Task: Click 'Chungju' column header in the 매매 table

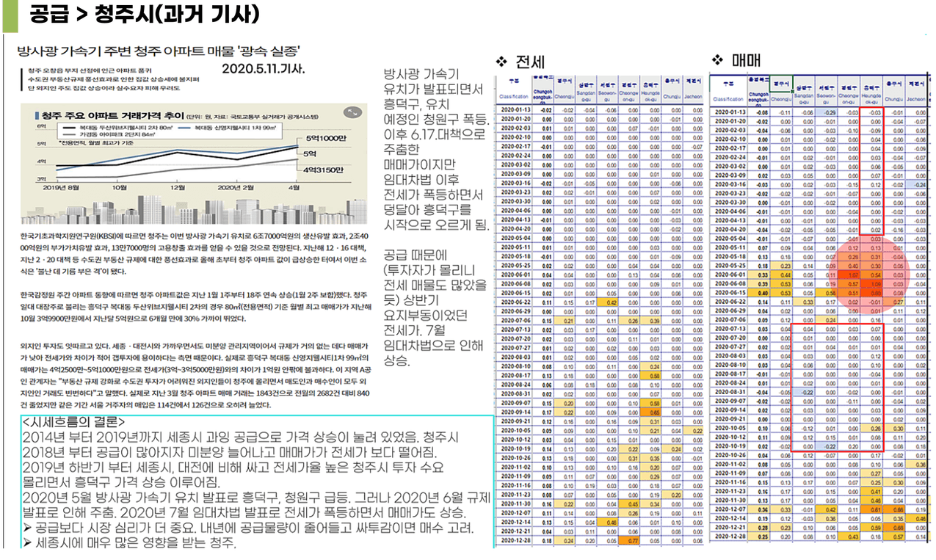Action: coord(893,98)
